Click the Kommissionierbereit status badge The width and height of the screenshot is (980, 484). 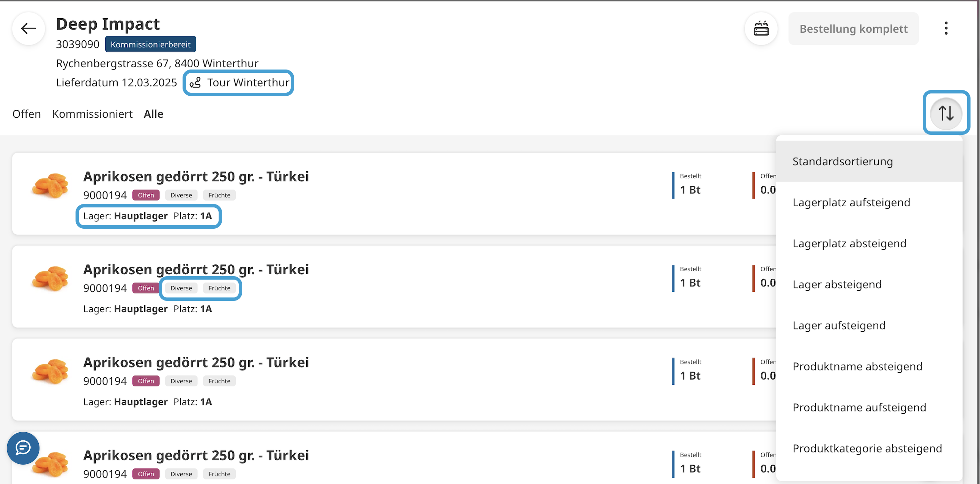[150, 44]
